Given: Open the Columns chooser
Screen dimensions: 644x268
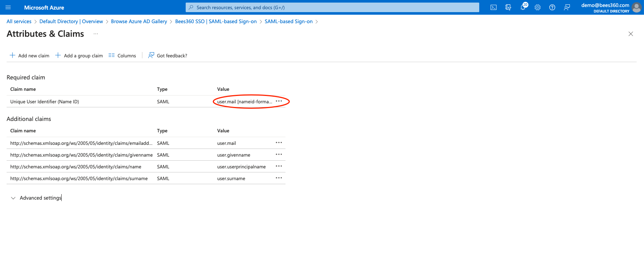Looking at the screenshot, I should coord(122,56).
